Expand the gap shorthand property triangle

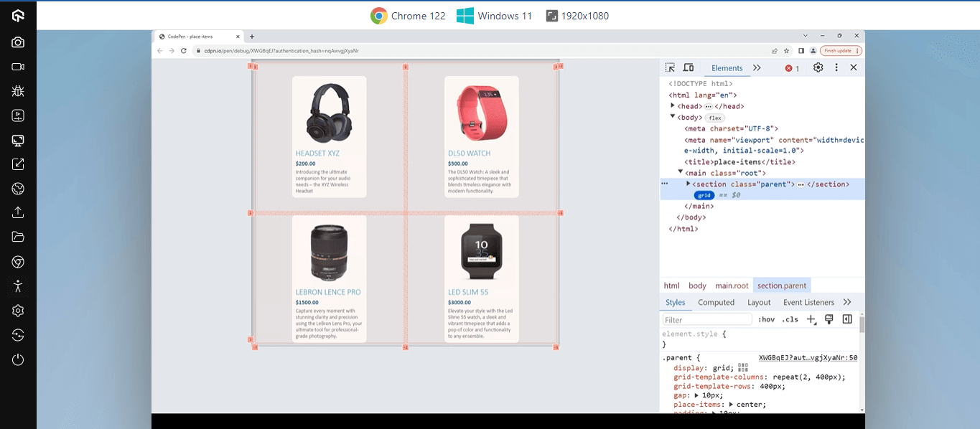pyautogui.click(x=699, y=395)
